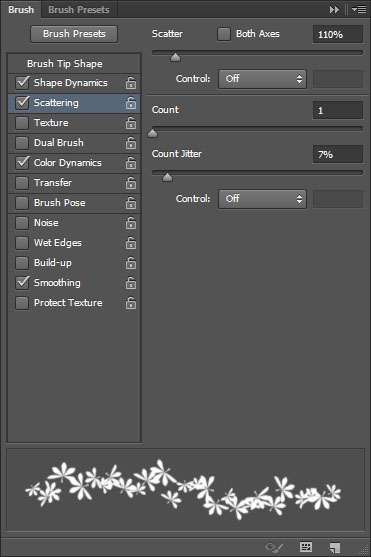Open the Count Jitter Control dropdown
Screen dimensions: 371x557
point(262,199)
